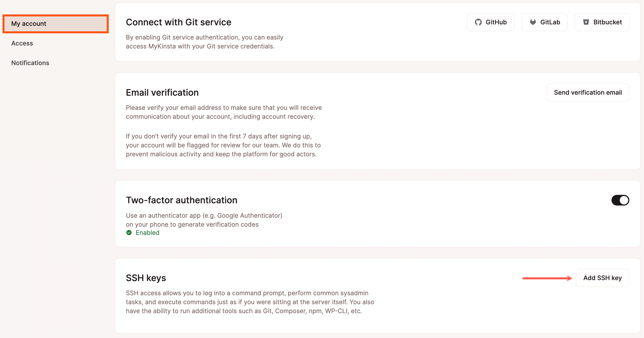Connect account with Bitbucket
Screen dimensions: 644x338
602,22
